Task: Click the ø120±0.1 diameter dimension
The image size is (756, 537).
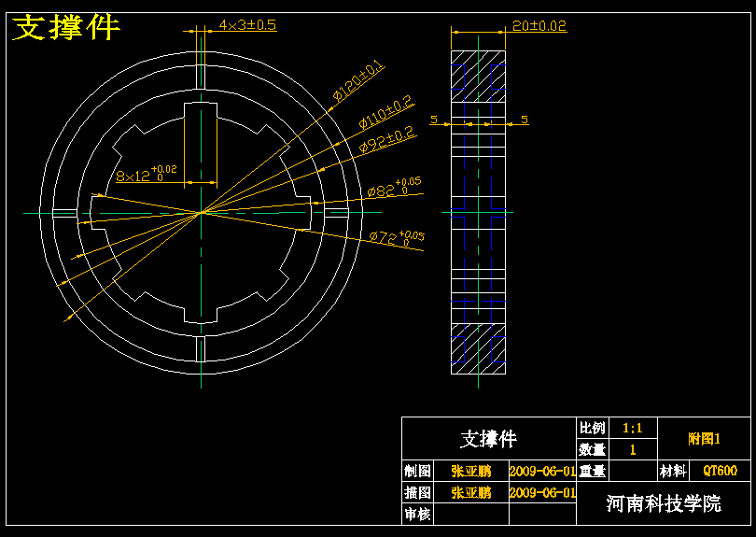Action: coord(359,80)
